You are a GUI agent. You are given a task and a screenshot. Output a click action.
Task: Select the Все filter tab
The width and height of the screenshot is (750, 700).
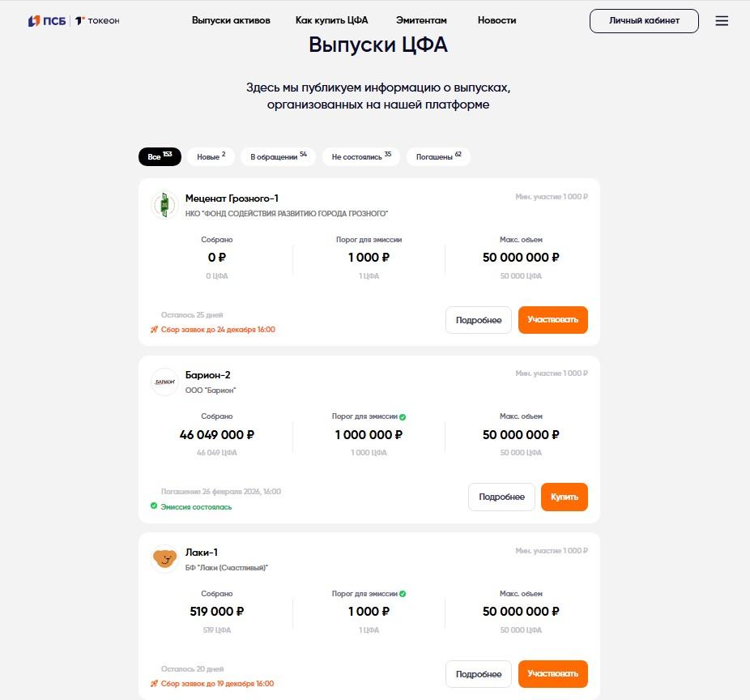(x=160, y=156)
